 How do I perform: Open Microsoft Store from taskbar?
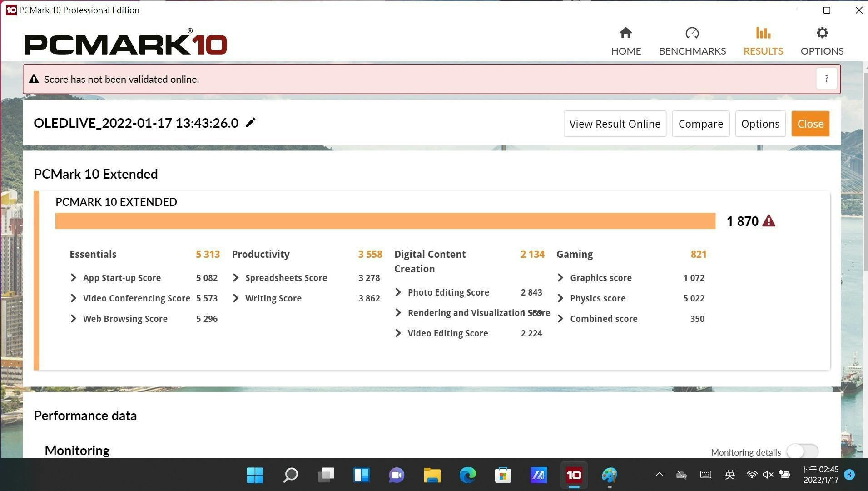[503, 475]
